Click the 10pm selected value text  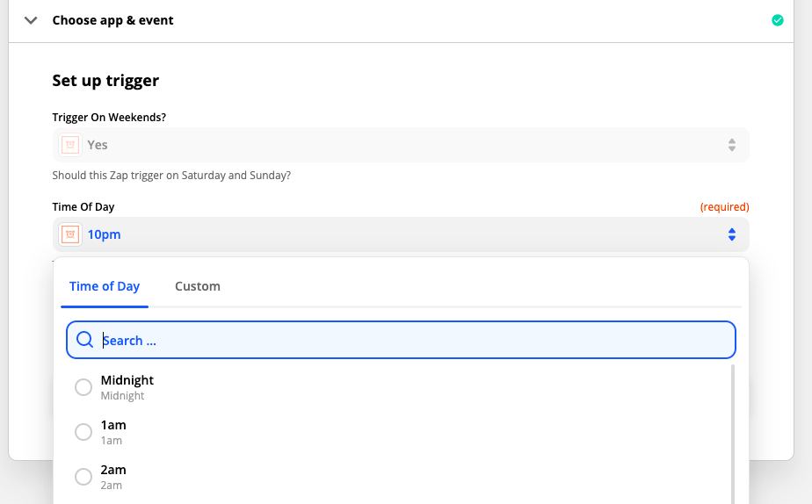[104, 234]
